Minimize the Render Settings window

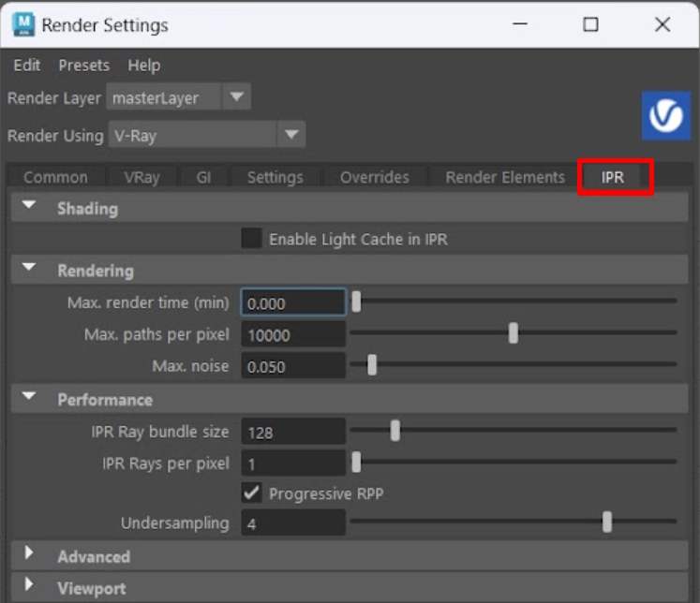pos(520,24)
